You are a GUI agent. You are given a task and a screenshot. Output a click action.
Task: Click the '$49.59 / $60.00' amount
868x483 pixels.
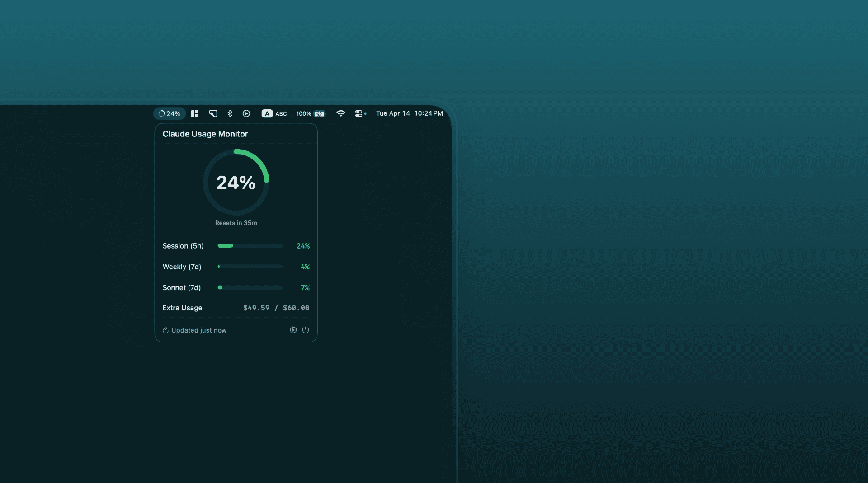[x=276, y=308]
